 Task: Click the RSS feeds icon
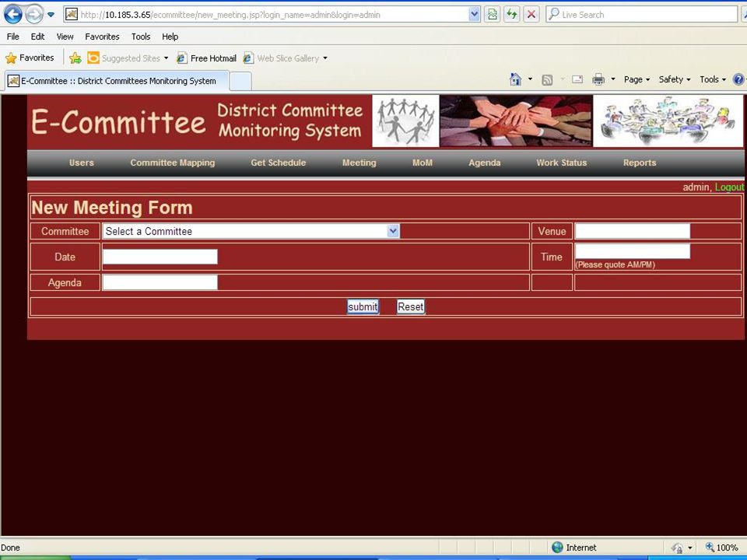coord(547,79)
